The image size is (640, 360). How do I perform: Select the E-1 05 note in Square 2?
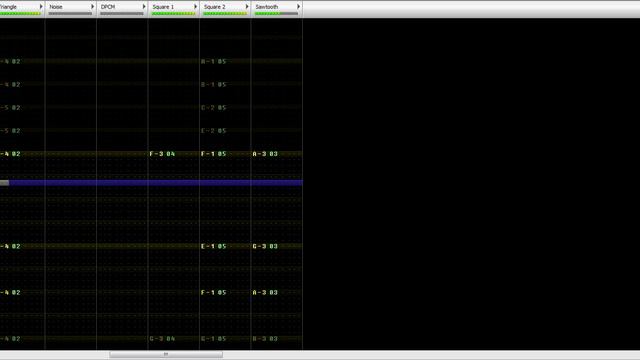213,246
